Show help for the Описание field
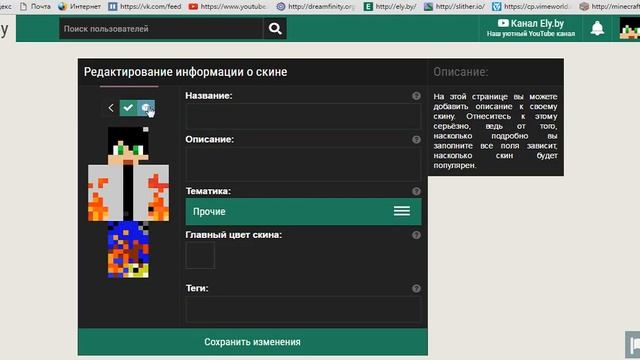 pos(416,140)
